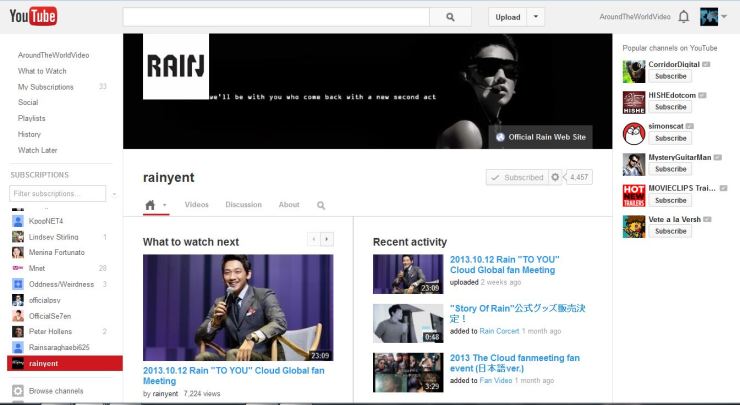740x405 pixels.
Task: Open the channel search magnifier icon
Action: pyautogui.click(x=321, y=205)
